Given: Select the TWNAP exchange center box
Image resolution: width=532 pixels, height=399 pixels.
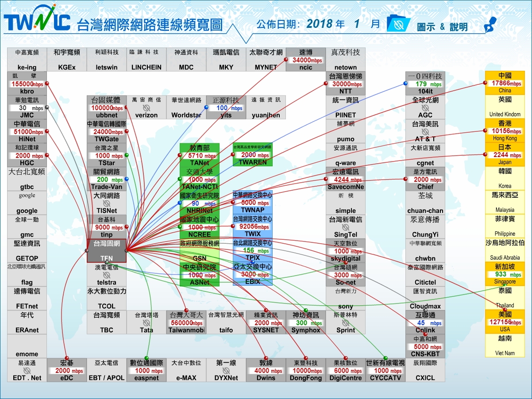Looking at the screenshot, I should [x=253, y=203].
